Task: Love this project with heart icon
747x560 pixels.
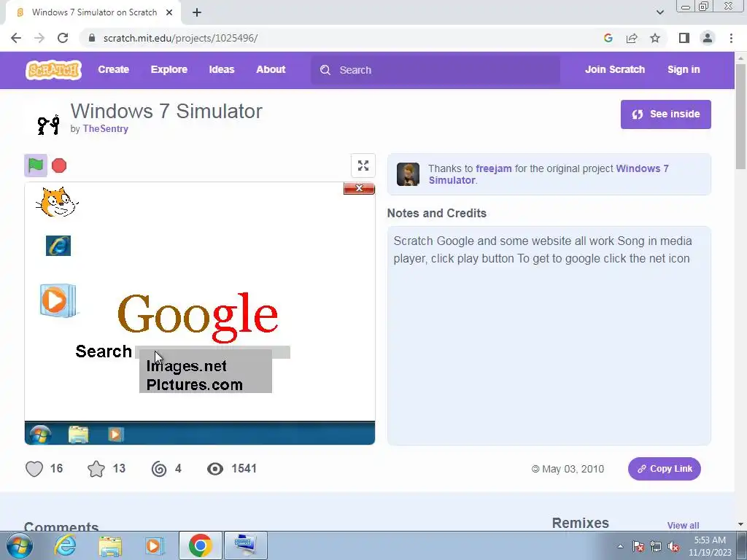Action: click(x=34, y=469)
